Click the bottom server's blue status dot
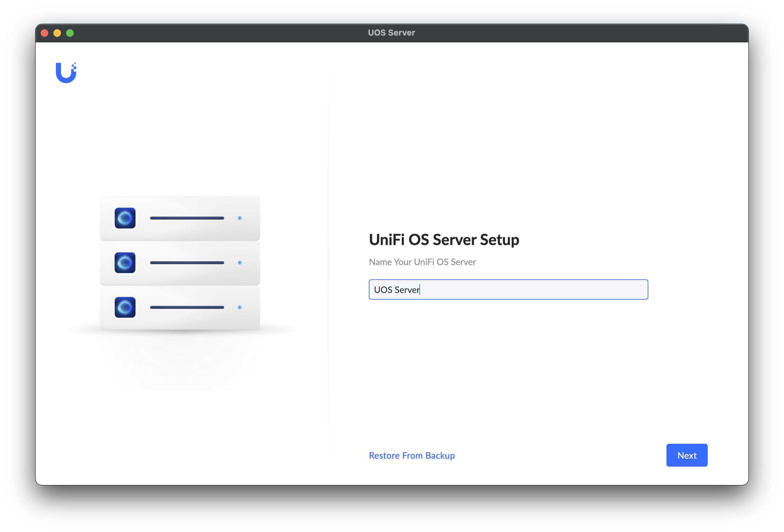784x532 pixels. (x=240, y=307)
